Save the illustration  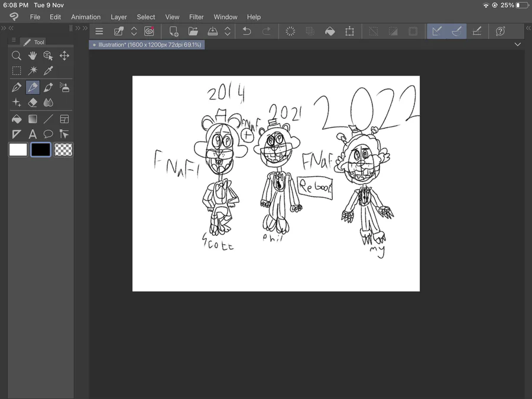212,31
